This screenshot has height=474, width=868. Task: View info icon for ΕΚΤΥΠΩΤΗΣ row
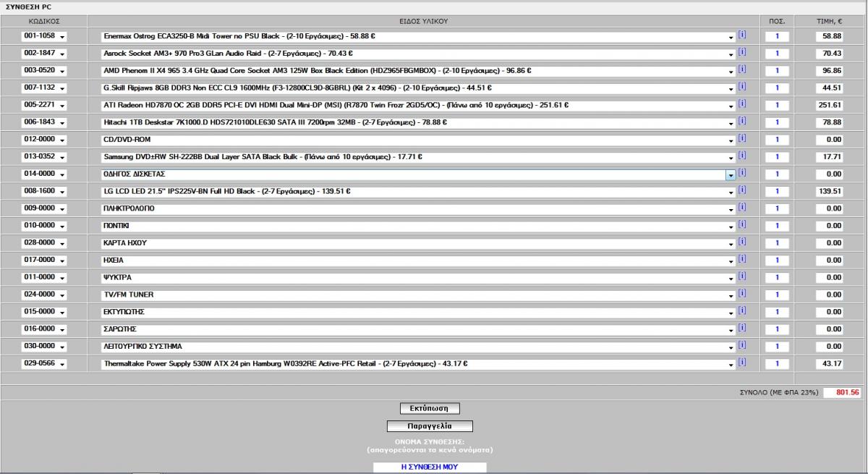click(x=741, y=311)
